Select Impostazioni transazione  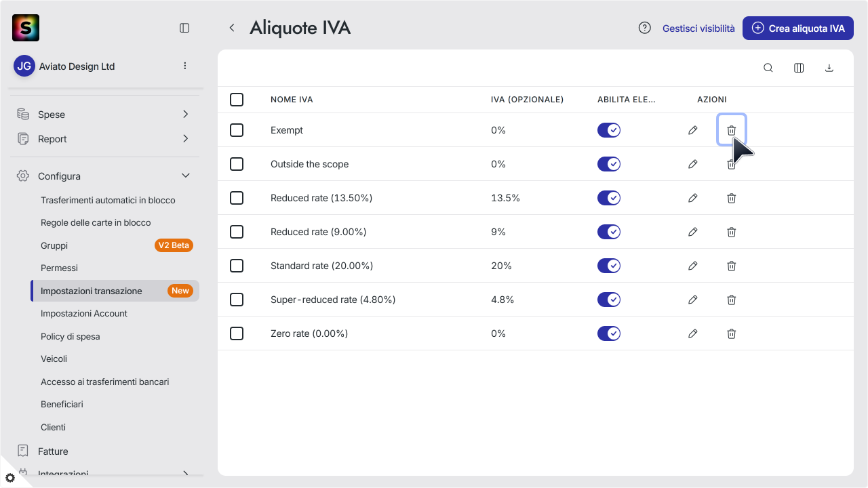pyautogui.click(x=115, y=291)
